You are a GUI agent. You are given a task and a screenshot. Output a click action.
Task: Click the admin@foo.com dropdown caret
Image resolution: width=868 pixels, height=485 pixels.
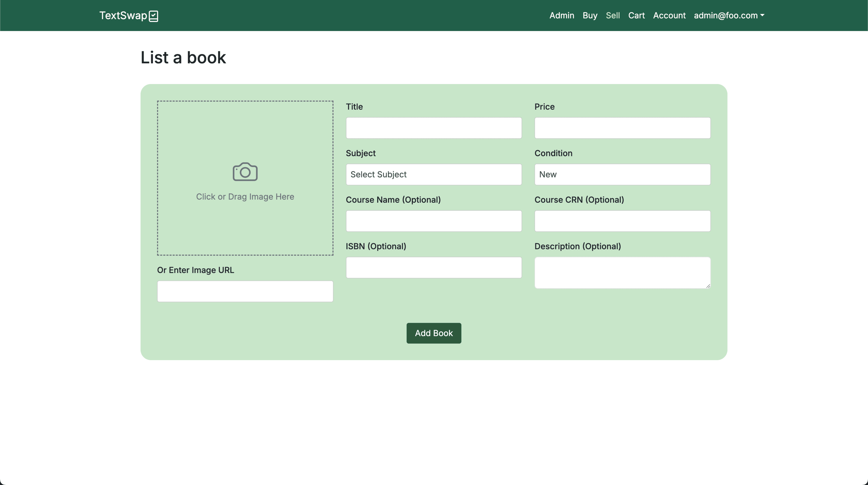tap(762, 16)
